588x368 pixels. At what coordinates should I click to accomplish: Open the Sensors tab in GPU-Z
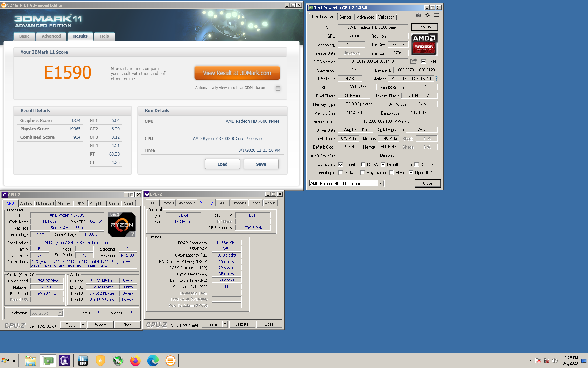346,17
